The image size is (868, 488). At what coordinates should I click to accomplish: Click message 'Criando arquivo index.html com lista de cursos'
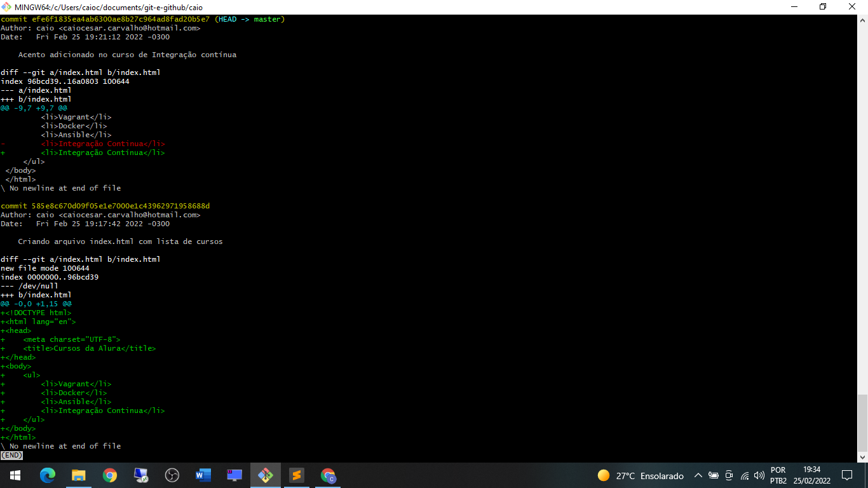click(x=120, y=241)
